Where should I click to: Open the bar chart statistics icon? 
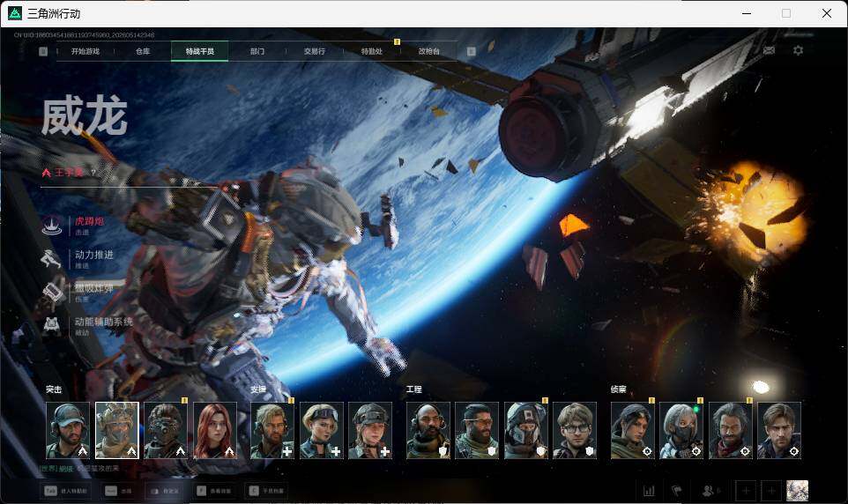649,491
